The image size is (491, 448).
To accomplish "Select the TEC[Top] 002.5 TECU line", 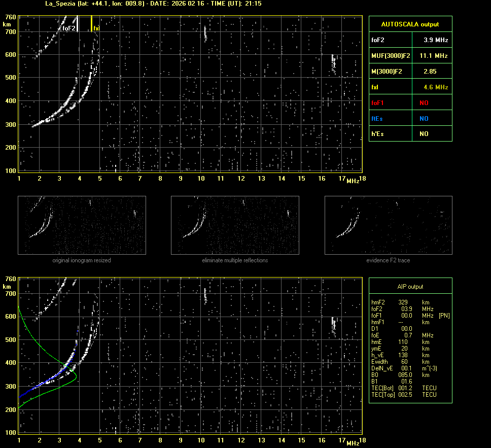I will (404, 395).
